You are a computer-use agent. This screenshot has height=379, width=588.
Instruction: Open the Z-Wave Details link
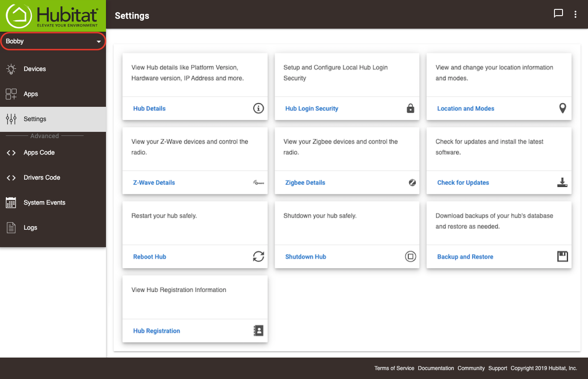point(154,182)
